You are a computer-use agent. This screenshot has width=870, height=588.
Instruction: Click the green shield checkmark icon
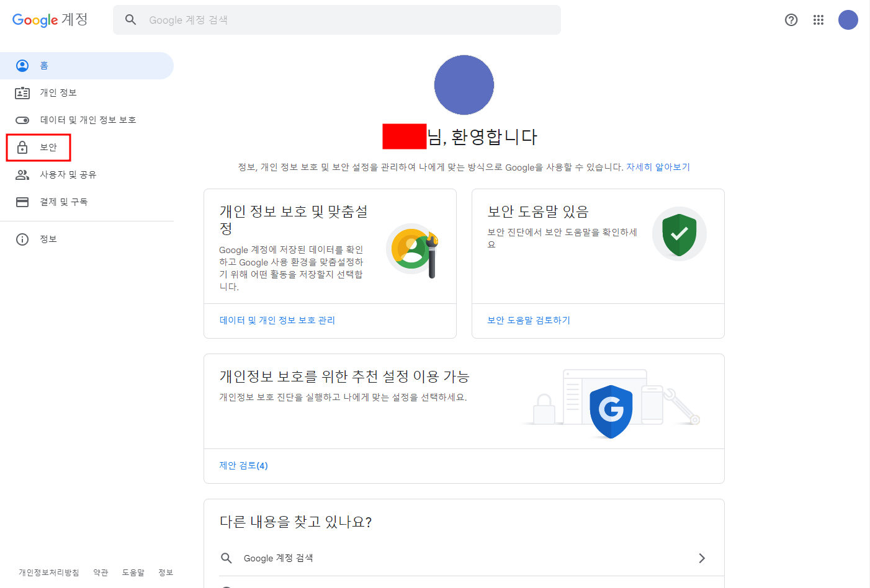pos(679,234)
